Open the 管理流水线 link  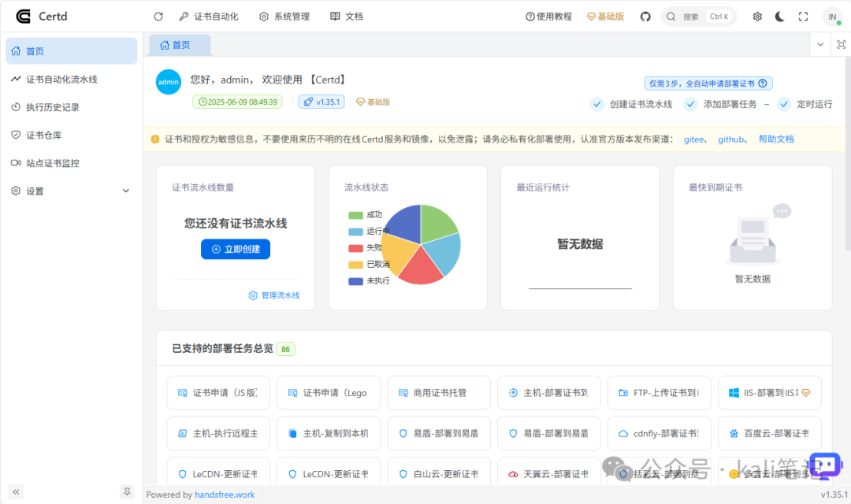(274, 295)
